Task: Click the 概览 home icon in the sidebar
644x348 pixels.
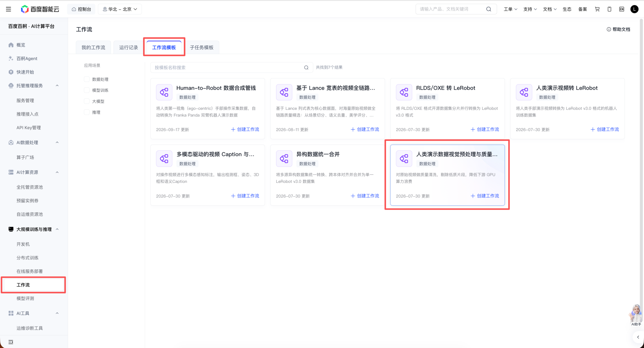Action: pos(11,45)
